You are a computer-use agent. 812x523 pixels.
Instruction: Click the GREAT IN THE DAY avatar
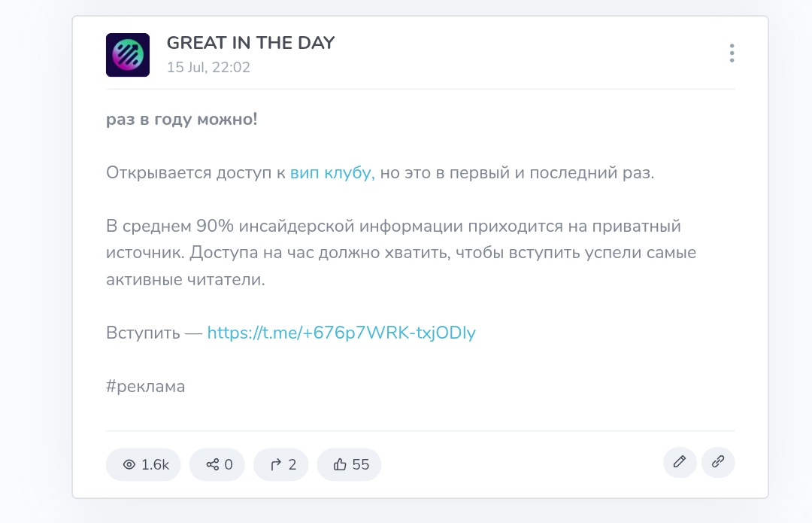128,55
